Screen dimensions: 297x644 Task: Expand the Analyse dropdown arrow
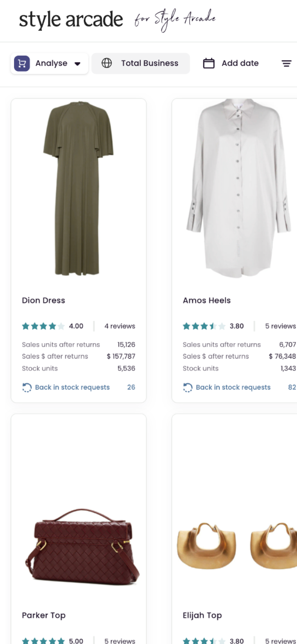77,63
